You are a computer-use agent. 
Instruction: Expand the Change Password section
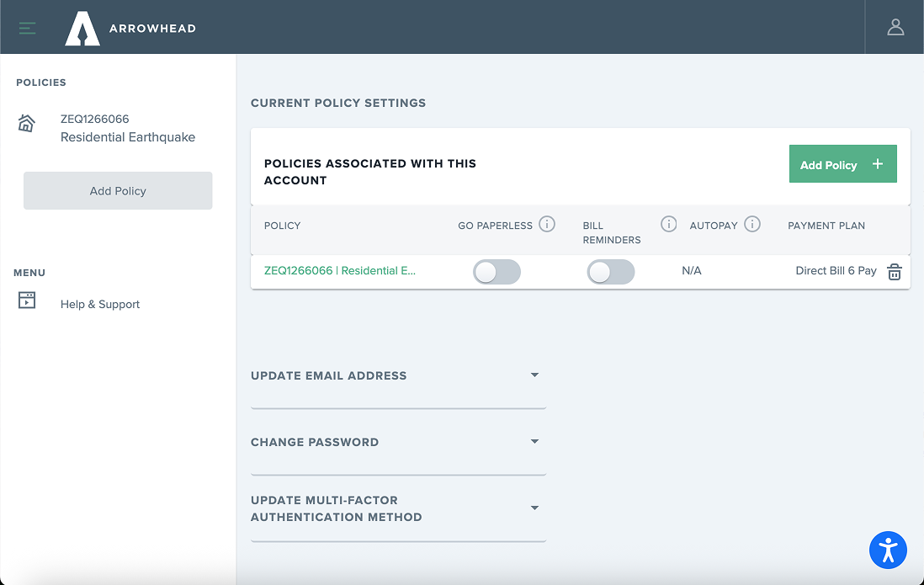point(534,440)
